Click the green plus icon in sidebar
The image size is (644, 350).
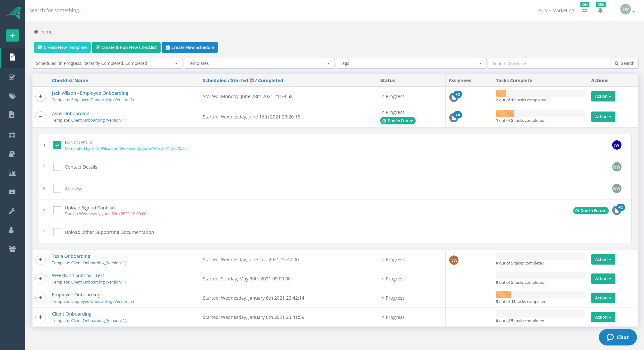pos(12,36)
